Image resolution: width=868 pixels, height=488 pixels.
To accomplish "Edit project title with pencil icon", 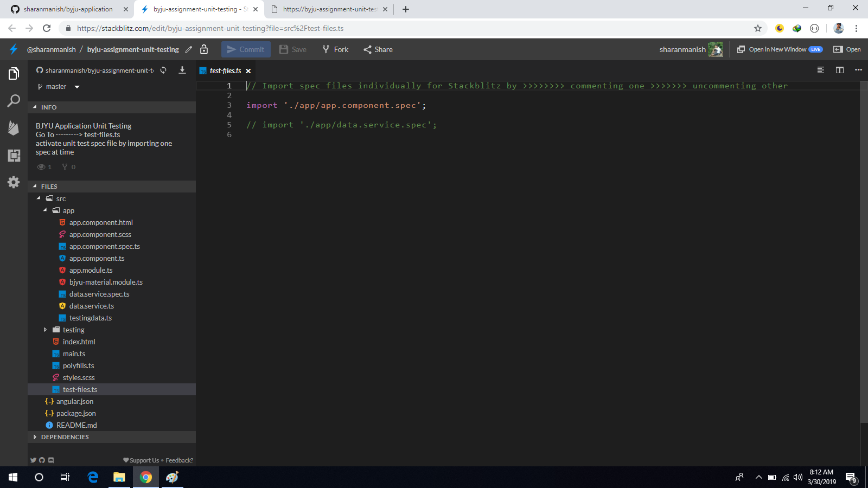I will 188,49.
